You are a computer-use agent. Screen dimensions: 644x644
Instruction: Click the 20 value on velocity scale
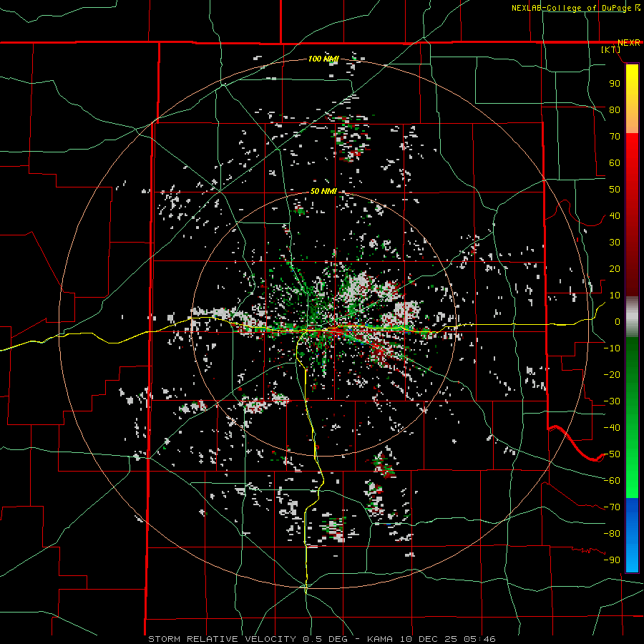click(x=615, y=269)
